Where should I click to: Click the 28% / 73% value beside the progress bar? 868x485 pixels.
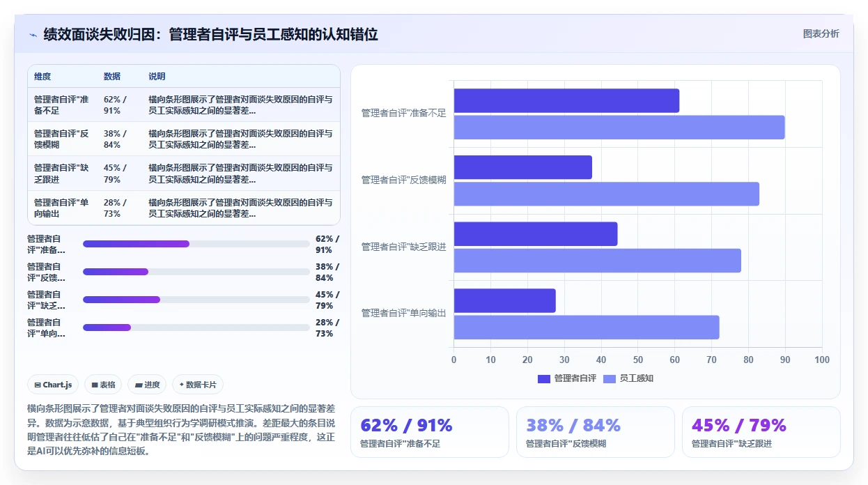(x=327, y=328)
